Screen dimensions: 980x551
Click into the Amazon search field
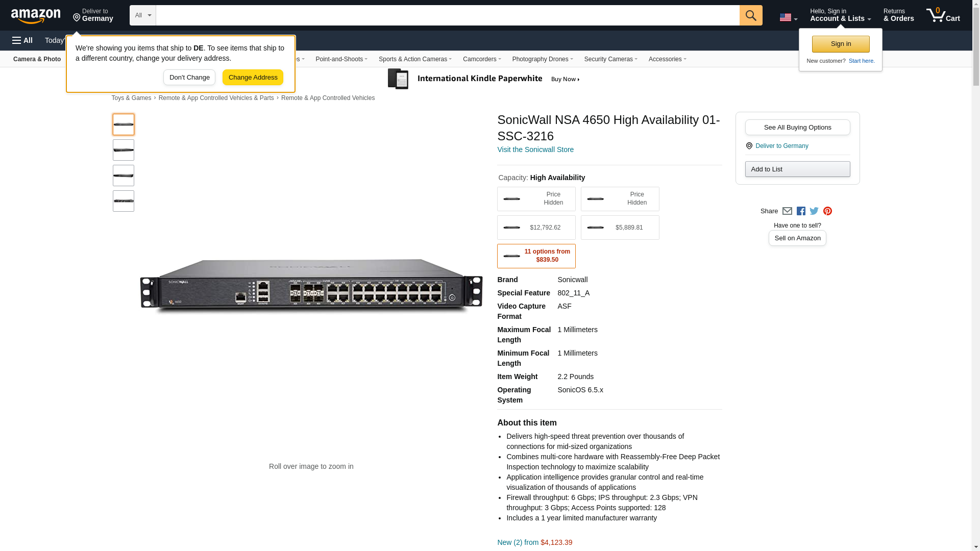(447, 15)
